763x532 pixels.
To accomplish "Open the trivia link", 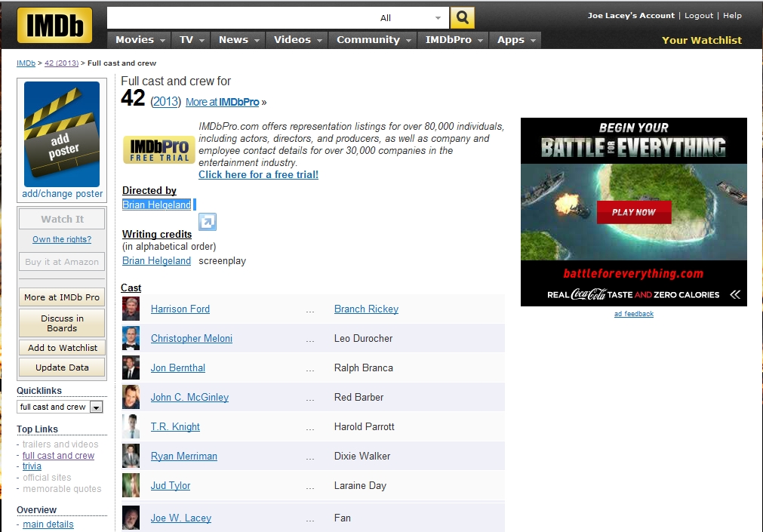I will 32,466.
